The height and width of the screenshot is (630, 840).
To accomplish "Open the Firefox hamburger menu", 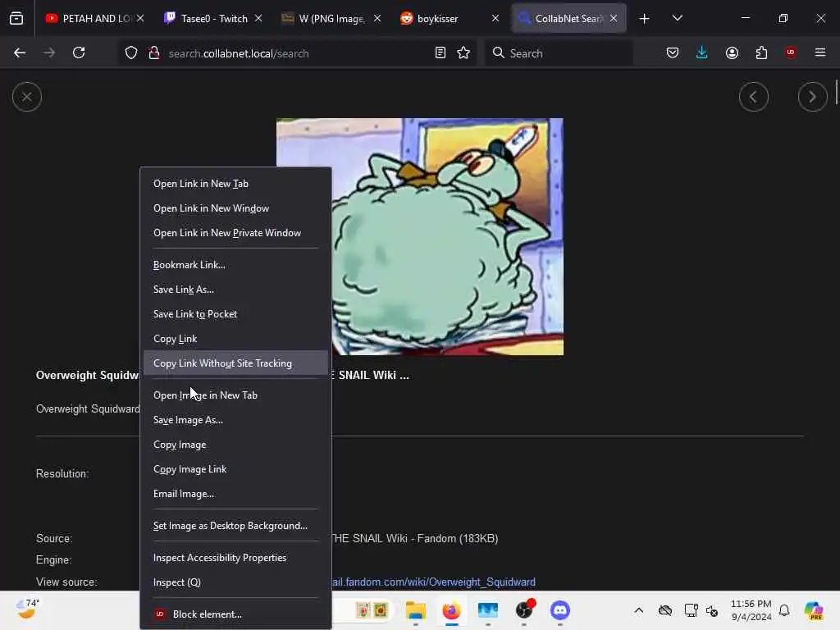I will pos(820,52).
